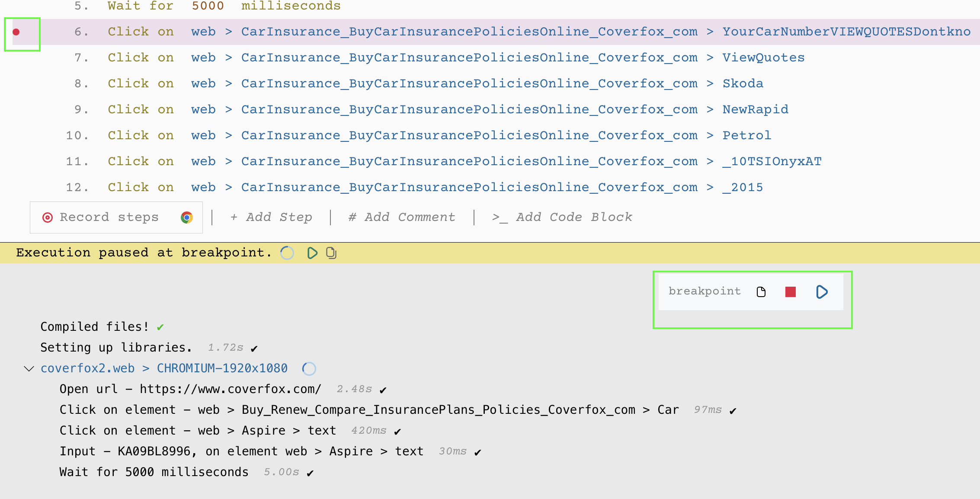Screen dimensions: 980x499
Task: Set a breakpoint in the gutter of step 7
Action: pyautogui.click(x=16, y=57)
